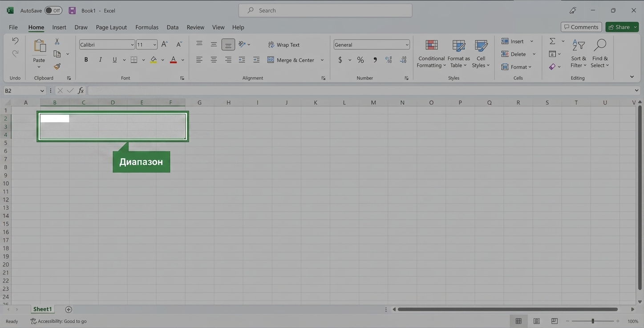Click Merge & Center button
Screen dimensions: 644x328
[x=291, y=60]
